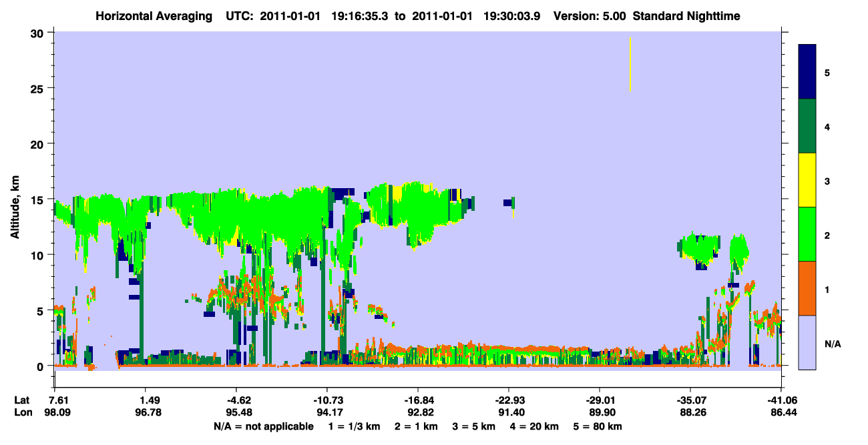The height and width of the screenshot is (445, 868).
Task: Click the yellow 5 km colorbar segment
Action: (807, 180)
